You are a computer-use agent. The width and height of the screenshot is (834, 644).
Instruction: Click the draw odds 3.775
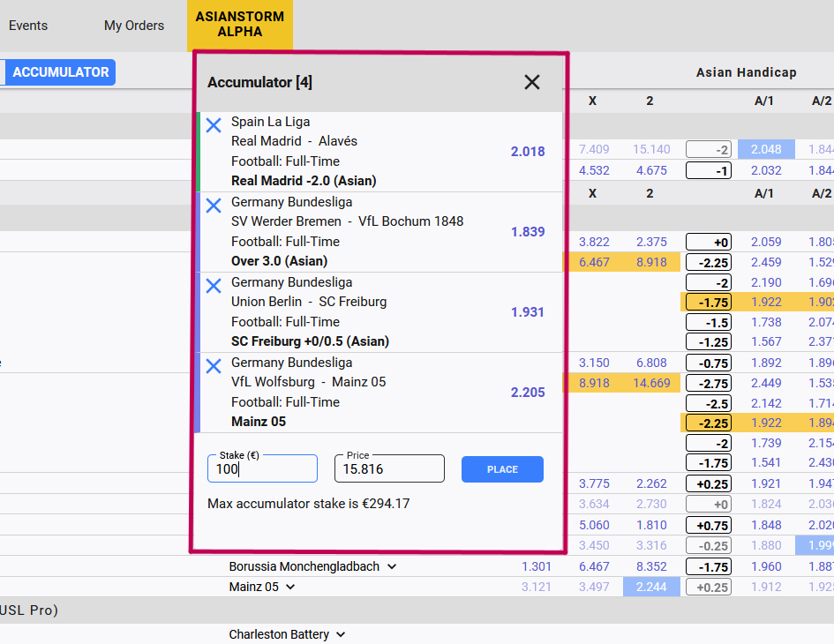coord(594,484)
